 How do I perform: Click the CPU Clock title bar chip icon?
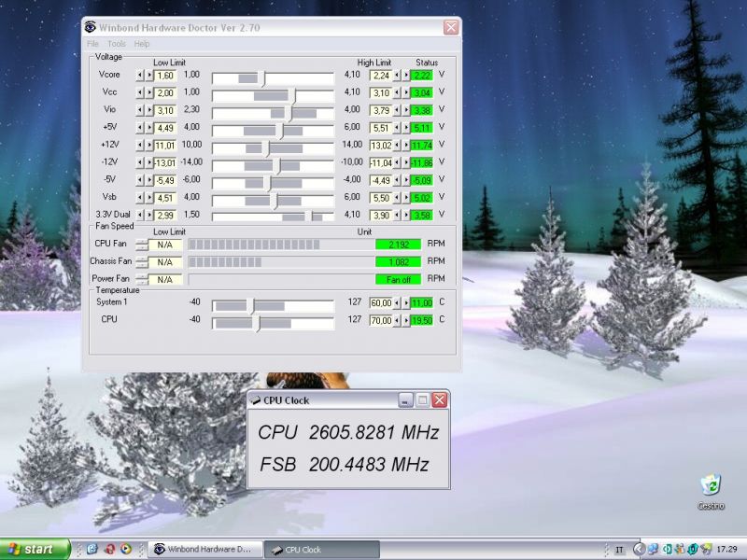point(256,400)
